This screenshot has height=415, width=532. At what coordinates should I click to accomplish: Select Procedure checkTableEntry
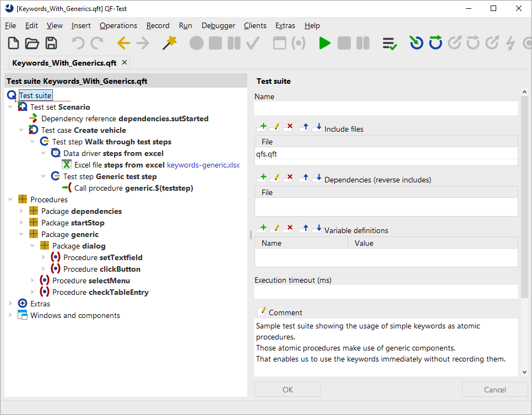tap(95, 292)
